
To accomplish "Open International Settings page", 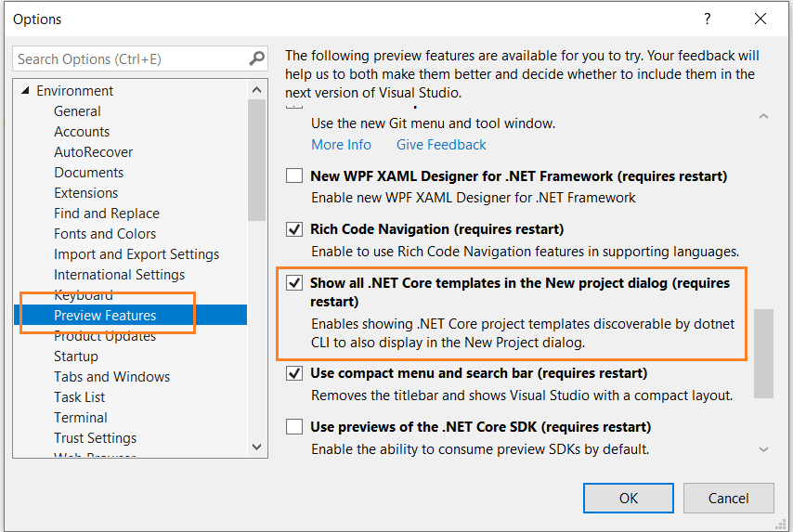I will [120, 275].
